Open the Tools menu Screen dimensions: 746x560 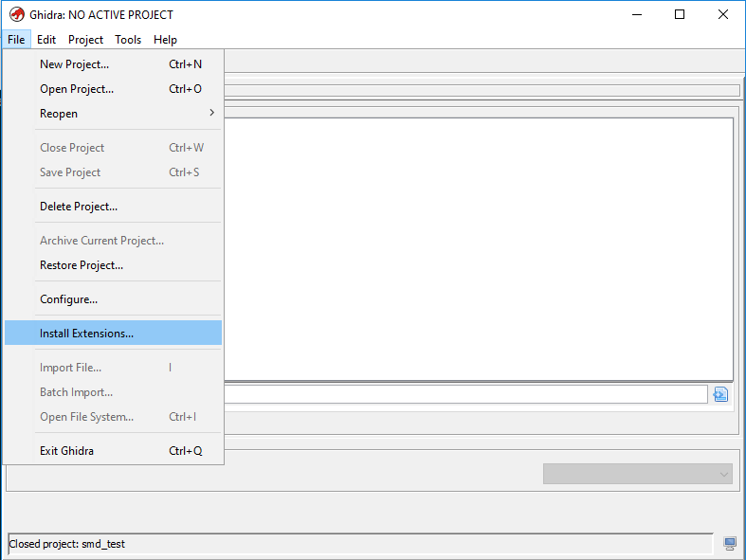point(128,40)
